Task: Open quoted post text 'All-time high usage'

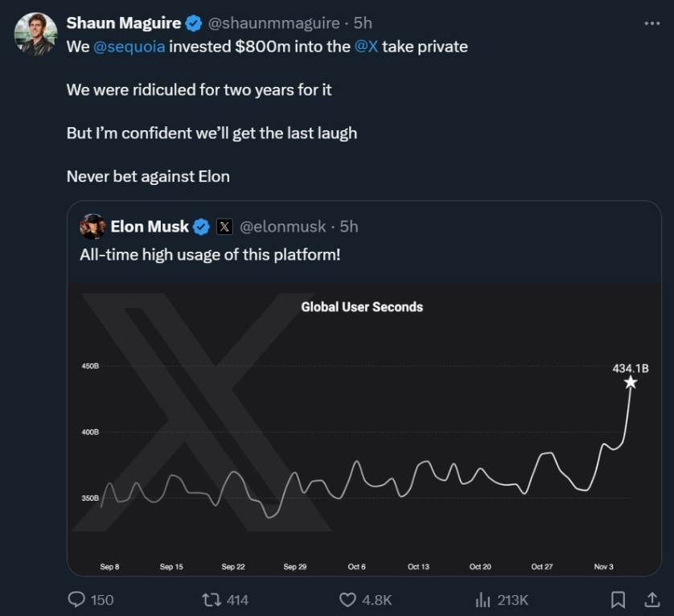Action: click(x=210, y=254)
